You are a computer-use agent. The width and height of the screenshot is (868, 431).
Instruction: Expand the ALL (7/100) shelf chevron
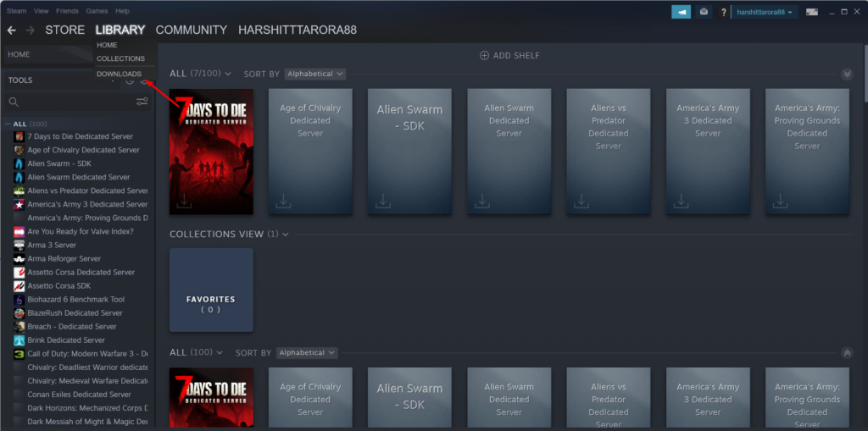point(228,74)
